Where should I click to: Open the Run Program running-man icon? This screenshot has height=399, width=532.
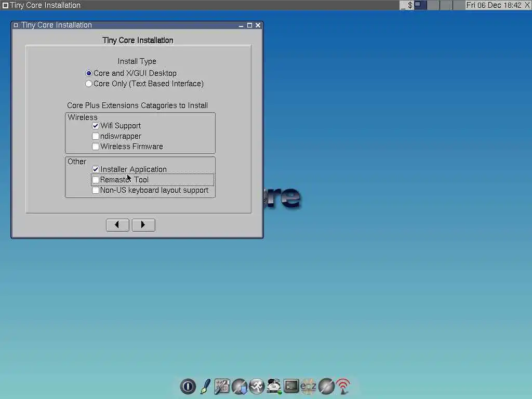click(257, 386)
